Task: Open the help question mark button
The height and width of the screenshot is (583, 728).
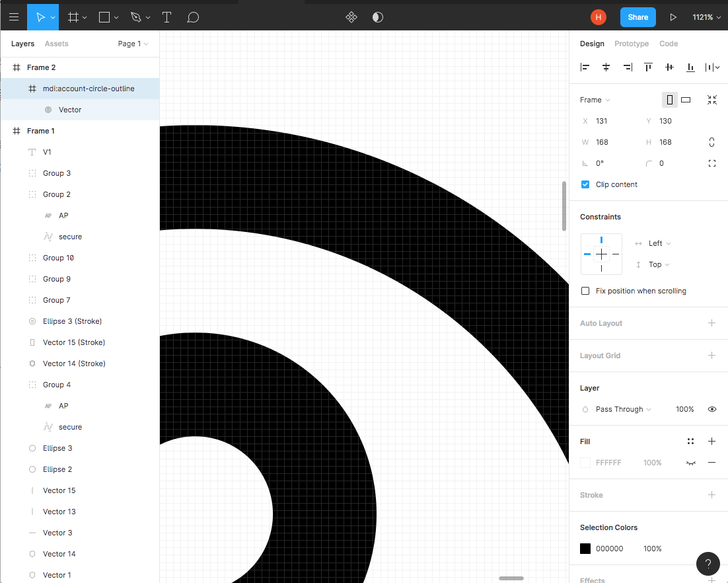Action: tap(708, 564)
